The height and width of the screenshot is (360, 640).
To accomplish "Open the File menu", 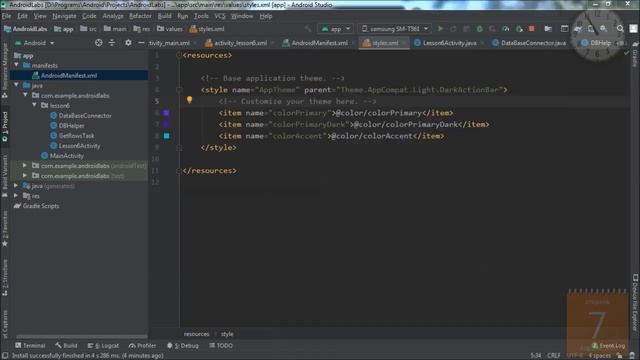I will pyautogui.click(x=7, y=16).
